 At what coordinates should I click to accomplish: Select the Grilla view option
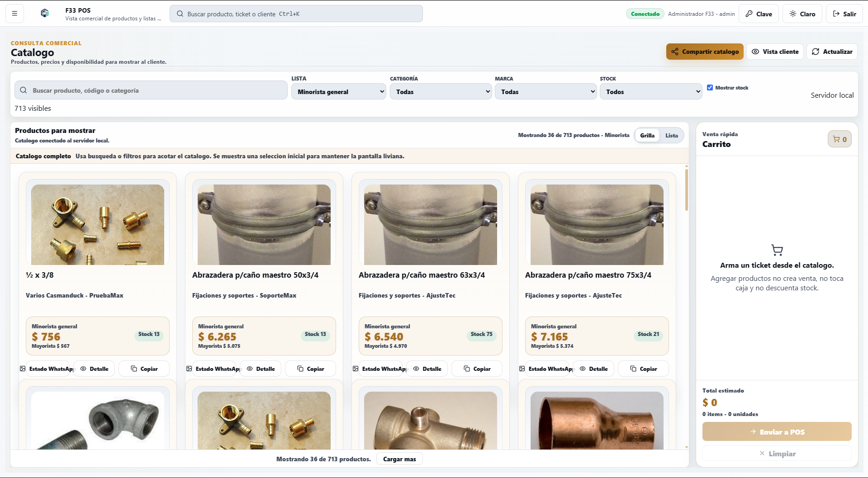pos(647,135)
